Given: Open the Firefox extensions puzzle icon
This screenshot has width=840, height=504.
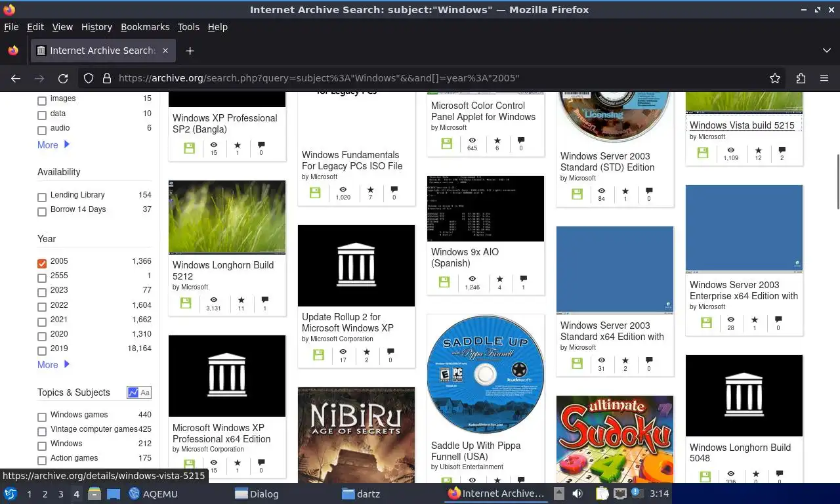Looking at the screenshot, I should tap(801, 78).
